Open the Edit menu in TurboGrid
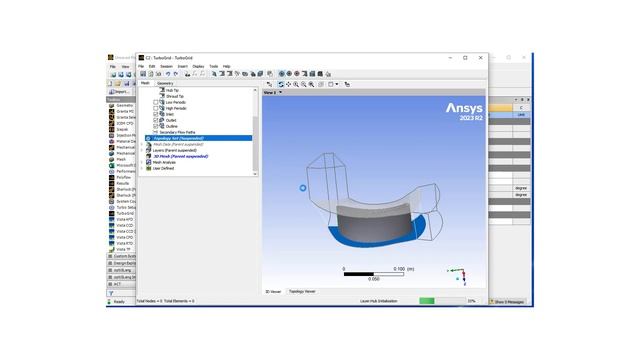 (152, 66)
